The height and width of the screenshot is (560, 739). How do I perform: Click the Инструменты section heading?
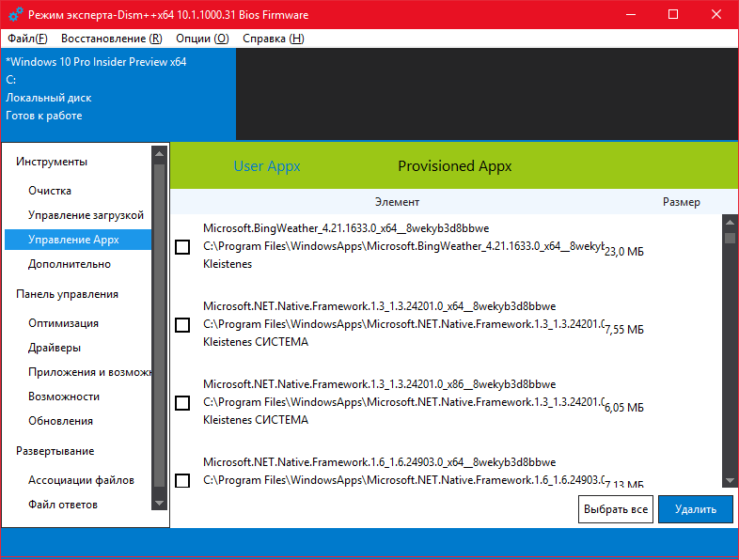[x=52, y=162]
